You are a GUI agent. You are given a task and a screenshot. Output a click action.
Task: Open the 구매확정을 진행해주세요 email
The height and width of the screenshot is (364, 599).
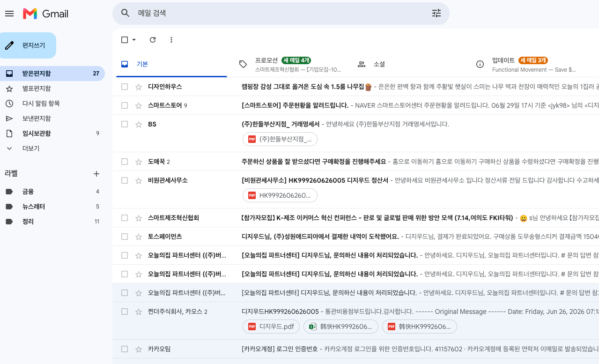(314, 162)
